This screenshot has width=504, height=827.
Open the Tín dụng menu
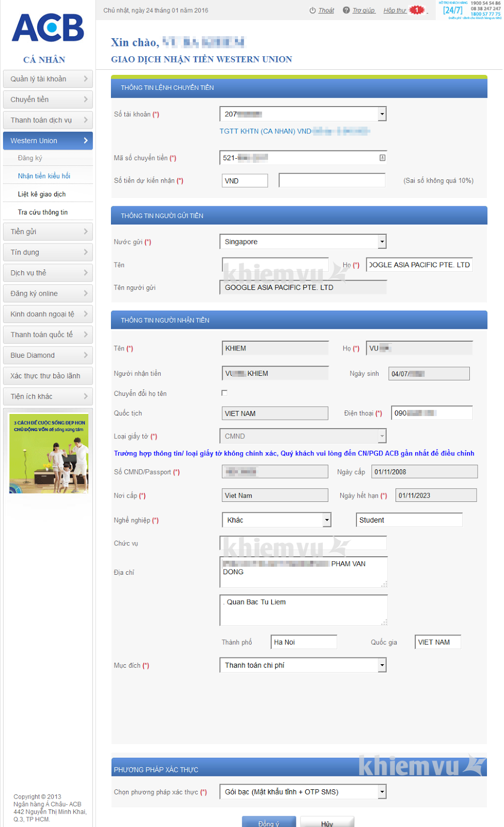coord(48,252)
